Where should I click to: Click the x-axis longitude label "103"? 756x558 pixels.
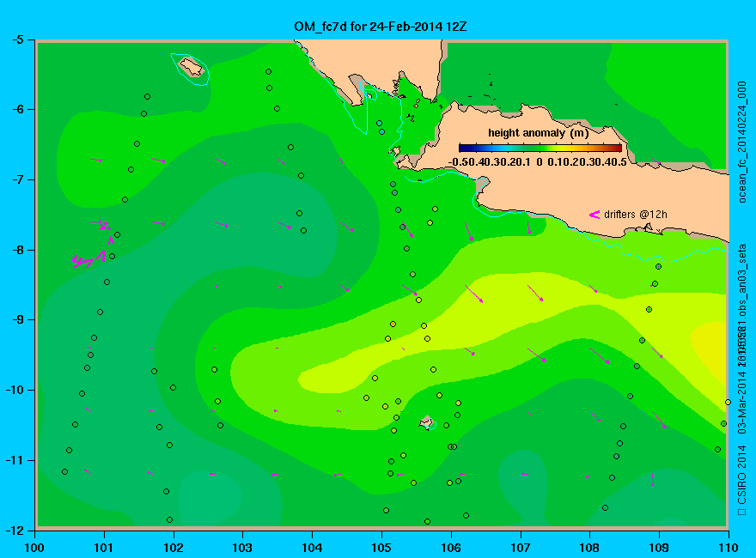tap(242, 548)
